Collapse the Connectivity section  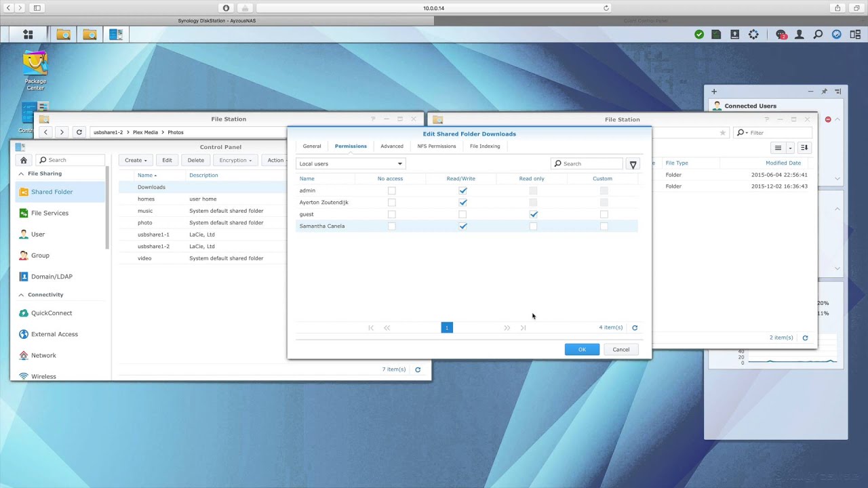(x=21, y=295)
